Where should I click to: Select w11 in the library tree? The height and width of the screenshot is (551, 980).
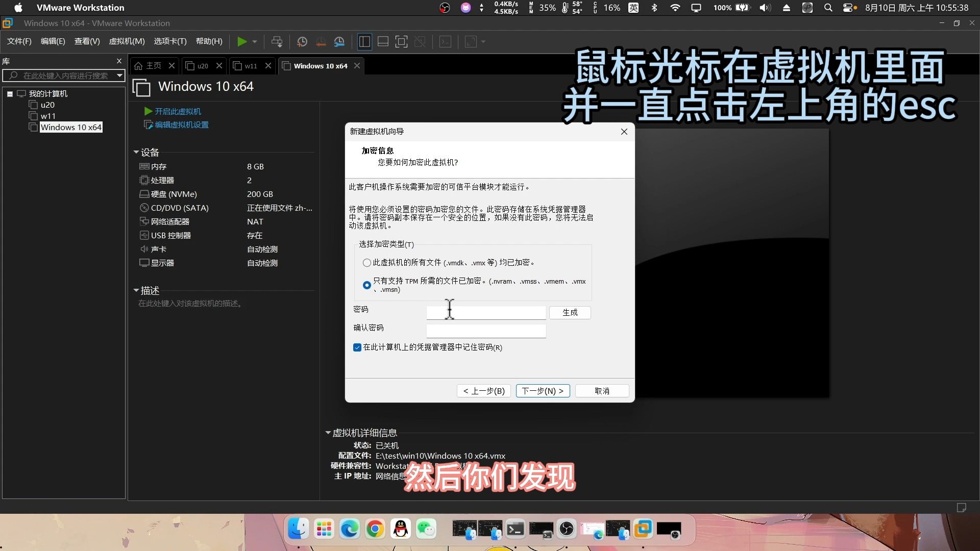[x=48, y=116]
